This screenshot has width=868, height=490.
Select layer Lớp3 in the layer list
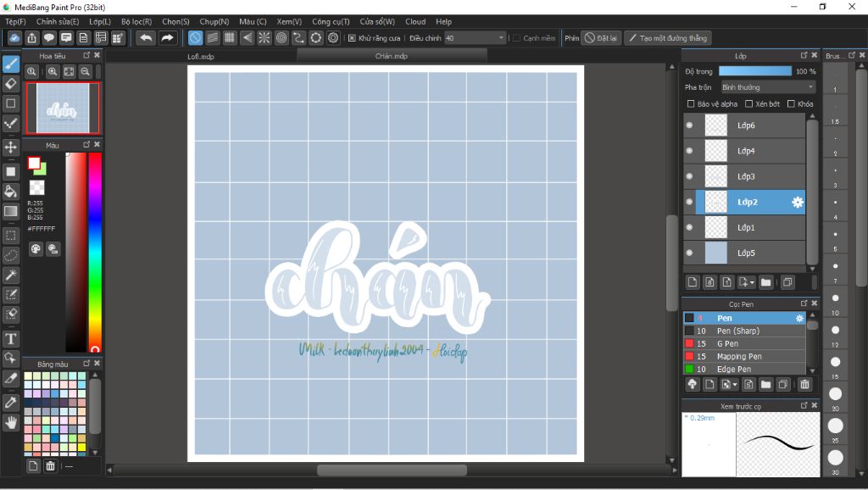[x=744, y=176]
